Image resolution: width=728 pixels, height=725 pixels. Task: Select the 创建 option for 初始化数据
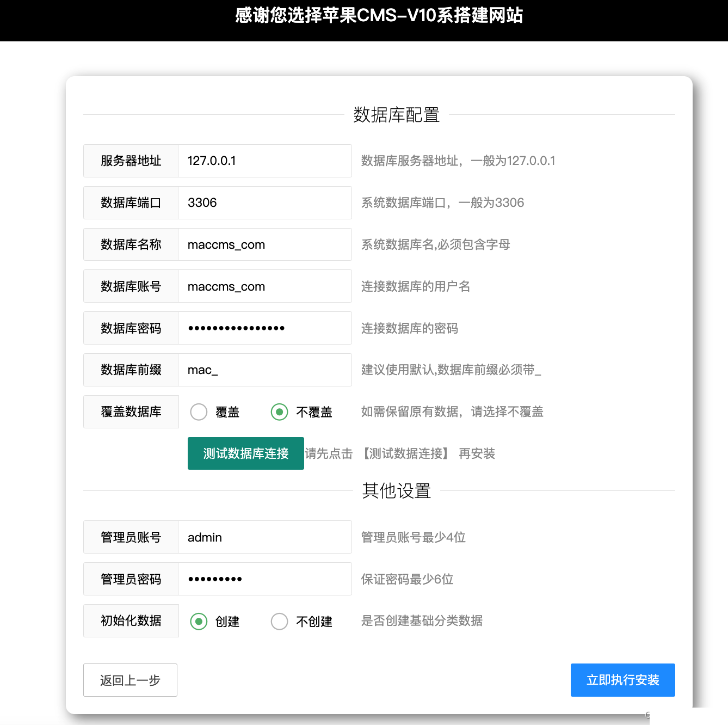point(199,621)
